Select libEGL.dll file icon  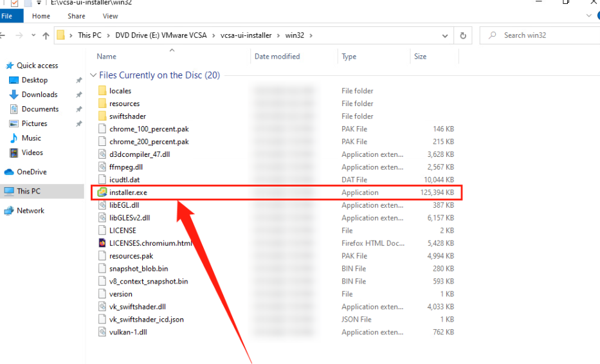[102, 205]
